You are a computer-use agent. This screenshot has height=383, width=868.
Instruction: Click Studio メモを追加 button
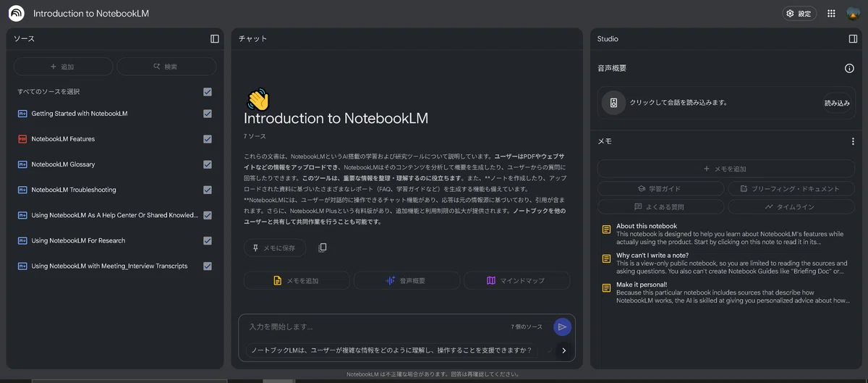tap(726, 169)
